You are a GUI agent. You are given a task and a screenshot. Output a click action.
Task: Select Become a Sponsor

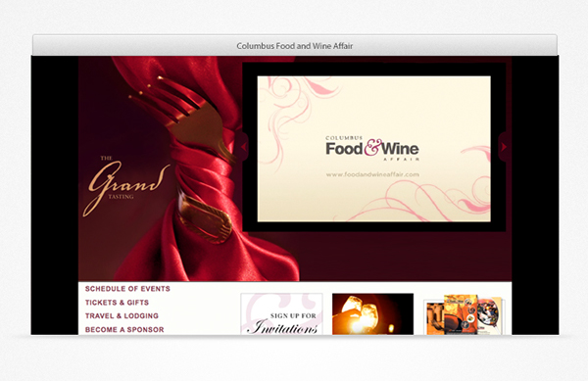[124, 330]
